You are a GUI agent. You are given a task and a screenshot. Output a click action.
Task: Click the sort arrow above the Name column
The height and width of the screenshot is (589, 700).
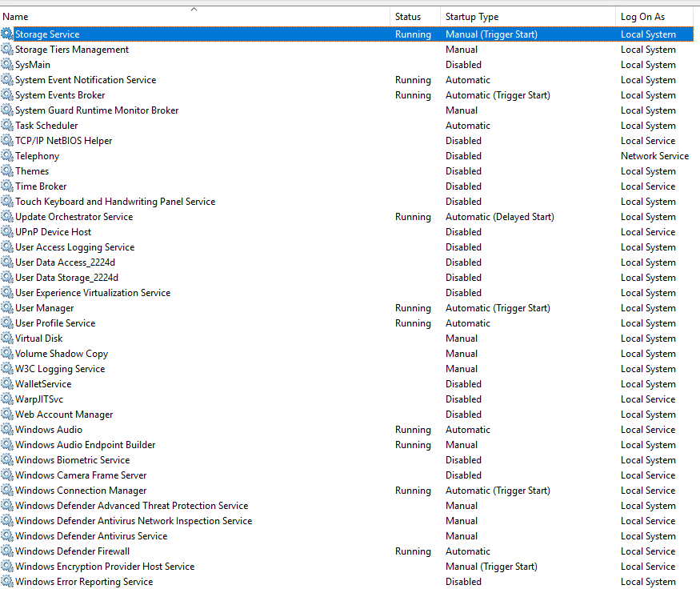[194, 9]
